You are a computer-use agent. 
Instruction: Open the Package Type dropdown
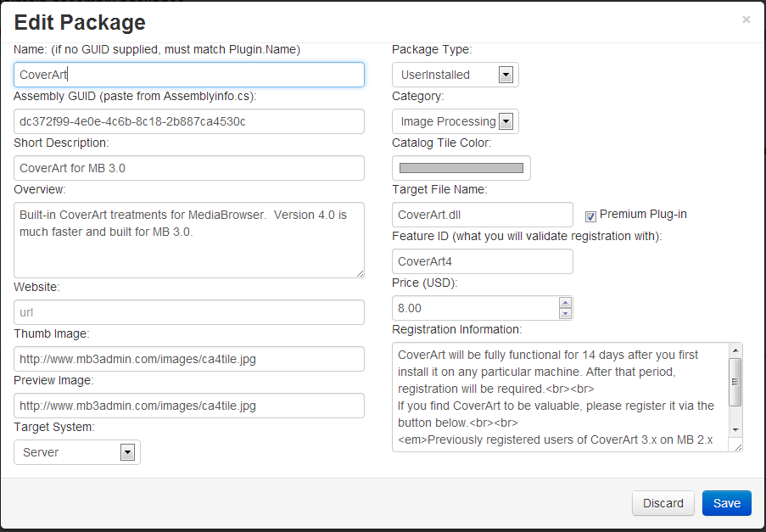point(506,75)
